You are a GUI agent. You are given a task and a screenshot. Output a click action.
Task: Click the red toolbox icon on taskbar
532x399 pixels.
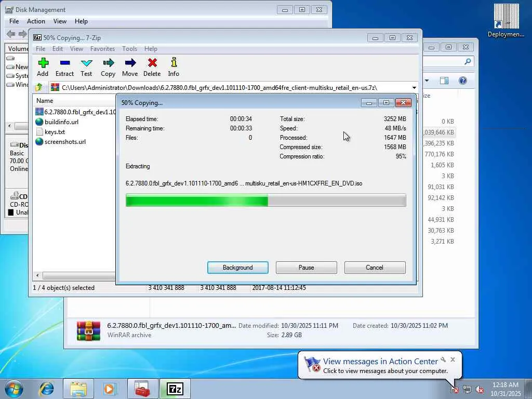[142, 389]
